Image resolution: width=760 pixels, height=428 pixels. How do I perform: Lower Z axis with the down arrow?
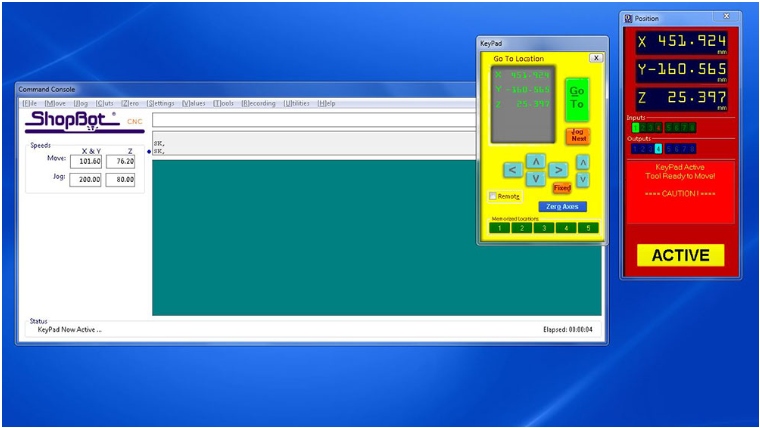[583, 180]
